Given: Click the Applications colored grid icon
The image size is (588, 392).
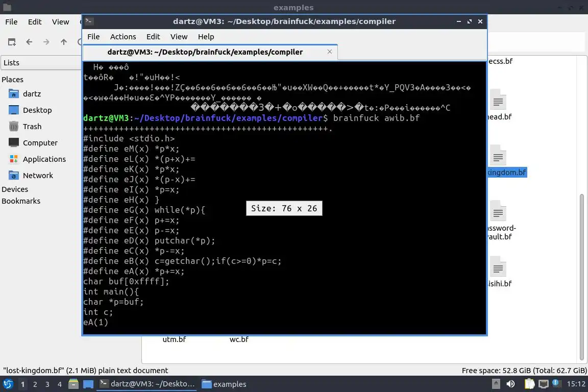Looking at the screenshot, I should pos(13,159).
